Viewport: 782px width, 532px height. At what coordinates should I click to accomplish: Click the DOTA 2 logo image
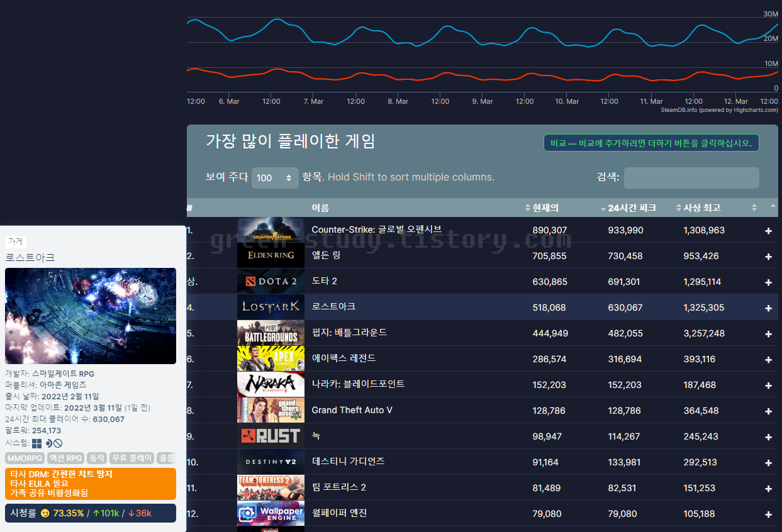pyautogui.click(x=271, y=282)
